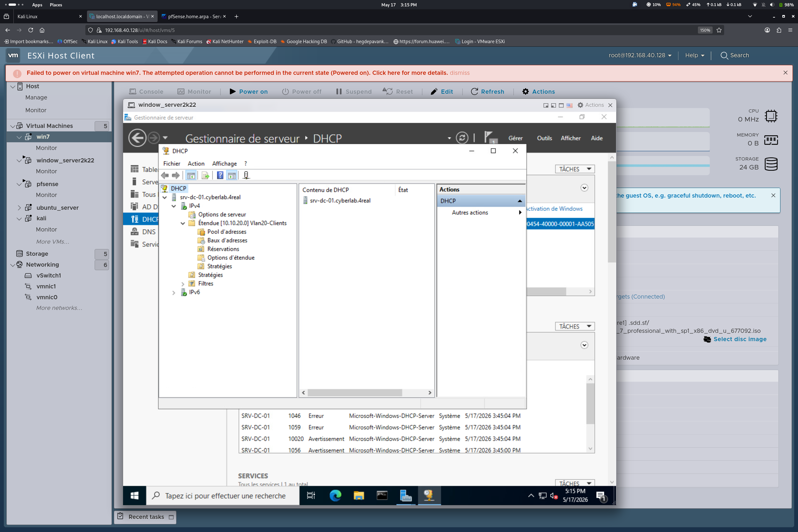Click Power on in the ESXi toolbar
798x532 pixels.
click(x=248, y=92)
